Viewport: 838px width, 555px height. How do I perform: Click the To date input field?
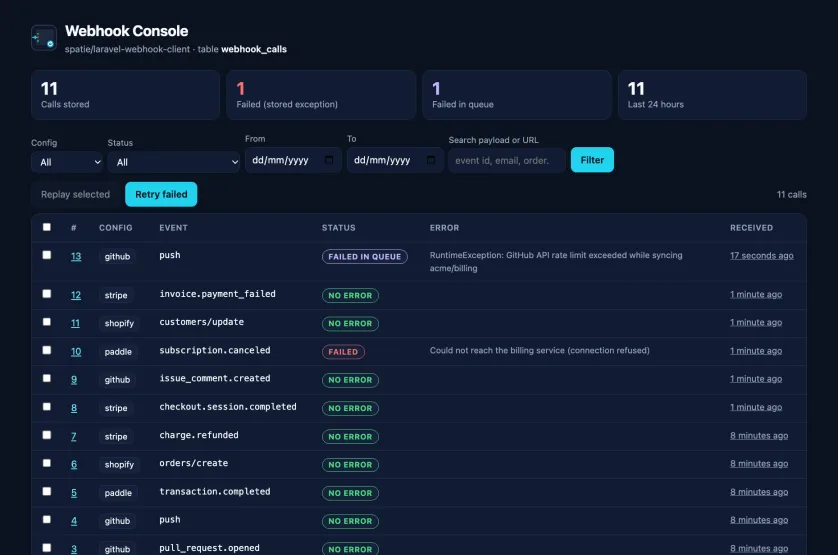395,160
